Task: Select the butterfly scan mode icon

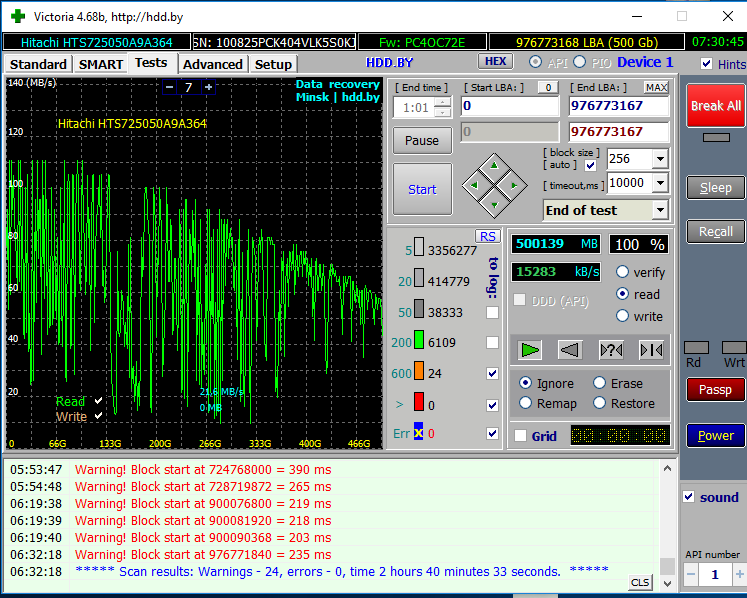Action: click(x=651, y=349)
